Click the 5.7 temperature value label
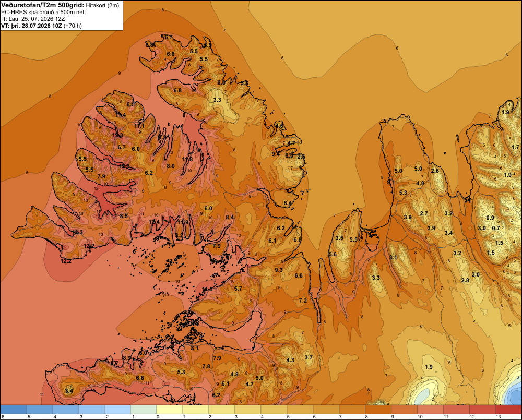Image resolution: width=522 pixels, height=420 pixels. (x=238, y=289)
